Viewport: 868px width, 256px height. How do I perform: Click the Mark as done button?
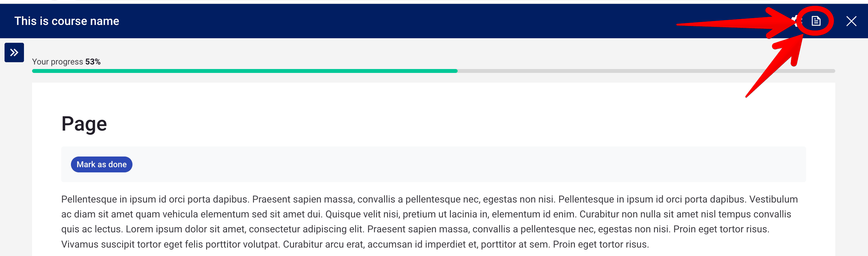101,164
